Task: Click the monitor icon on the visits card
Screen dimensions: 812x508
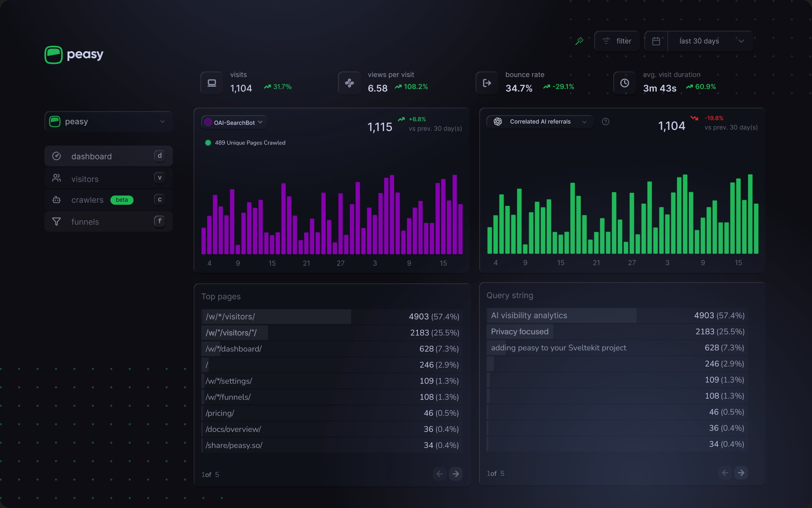Action: pos(211,83)
